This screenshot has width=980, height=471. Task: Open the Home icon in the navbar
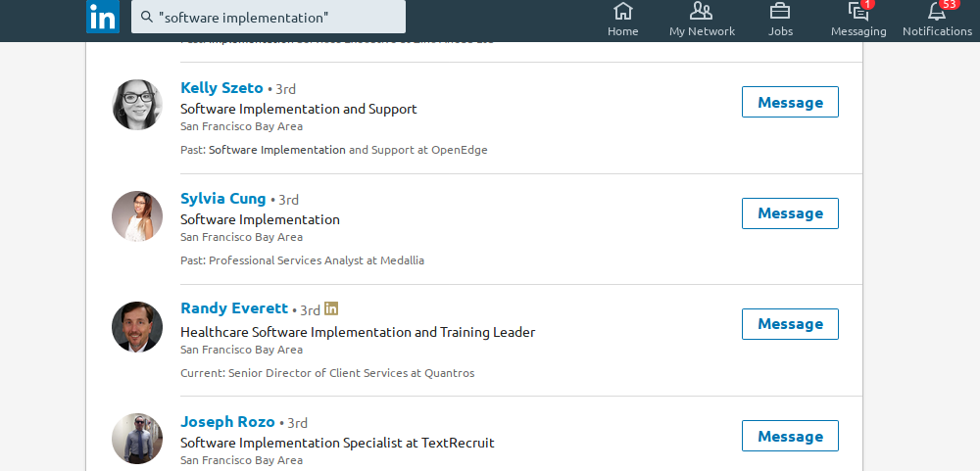pos(623,11)
